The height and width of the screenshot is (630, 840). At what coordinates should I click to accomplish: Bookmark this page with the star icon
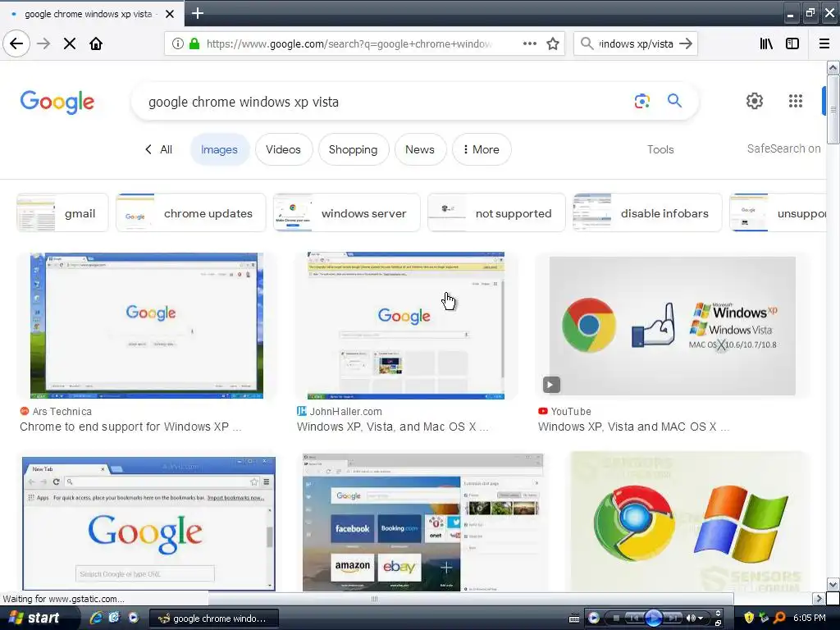coord(553,43)
